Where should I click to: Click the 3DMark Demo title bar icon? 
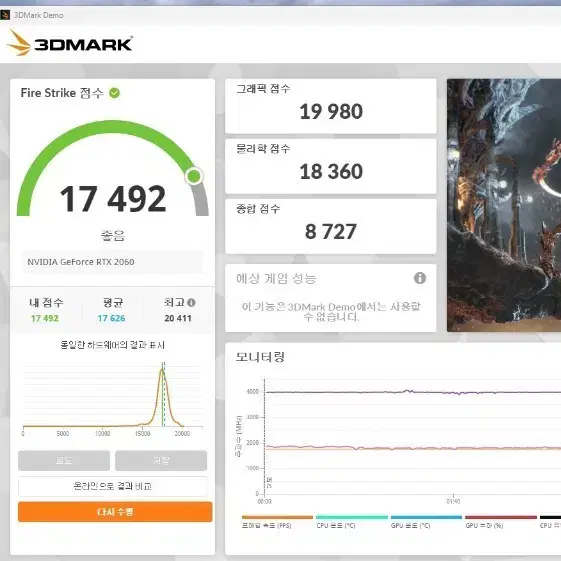click(5, 15)
